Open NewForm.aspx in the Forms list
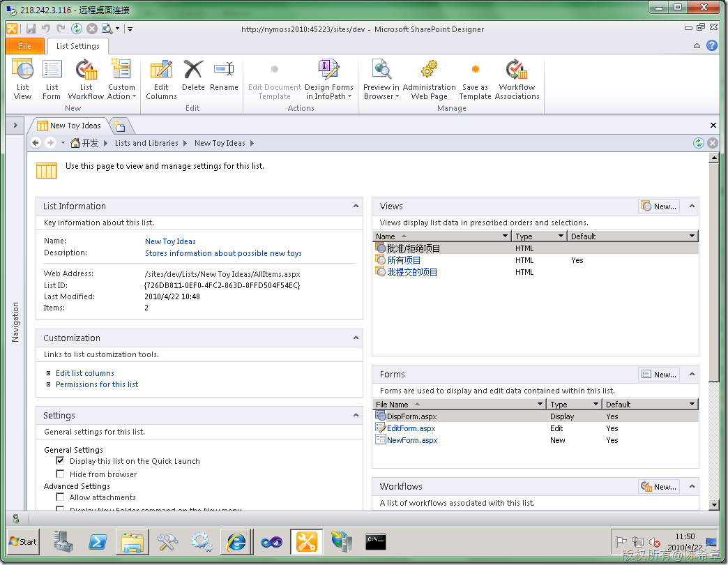728x565 pixels. click(412, 440)
